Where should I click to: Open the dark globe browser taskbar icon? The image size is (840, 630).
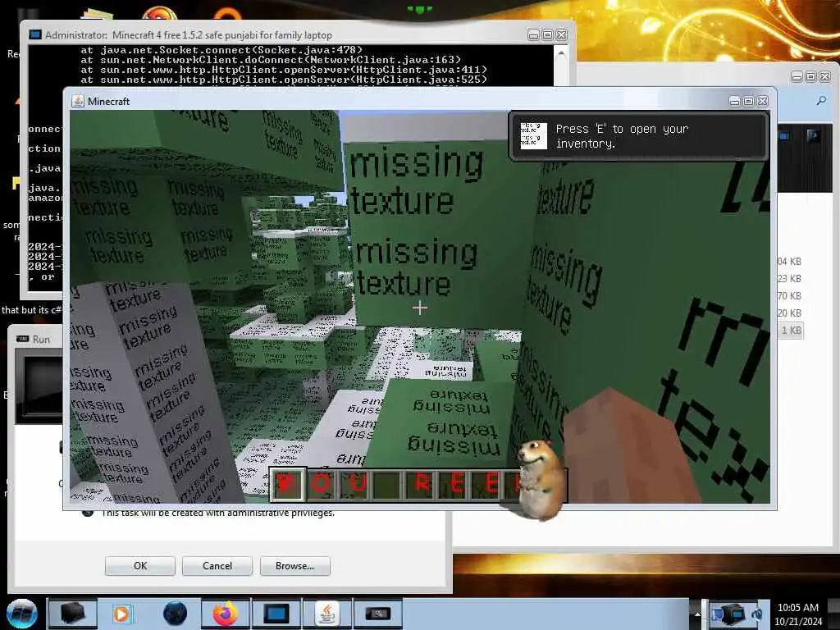click(x=176, y=614)
